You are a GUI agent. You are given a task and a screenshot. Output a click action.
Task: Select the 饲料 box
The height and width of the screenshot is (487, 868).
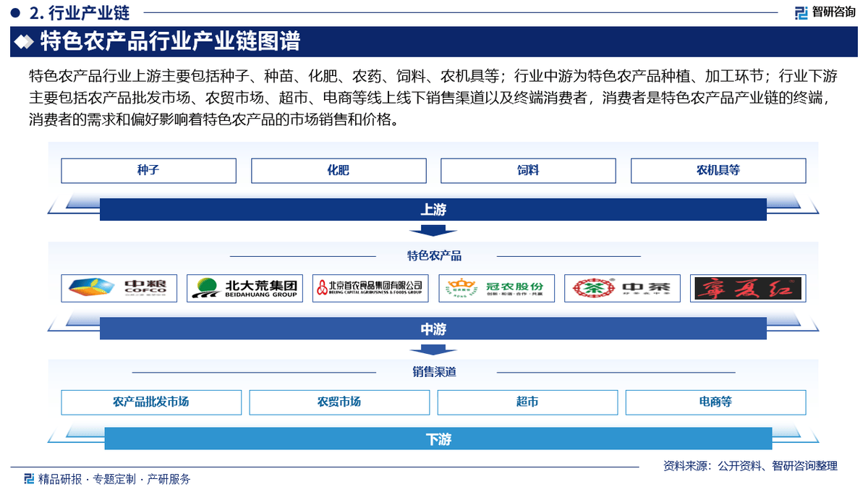tap(528, 171)
